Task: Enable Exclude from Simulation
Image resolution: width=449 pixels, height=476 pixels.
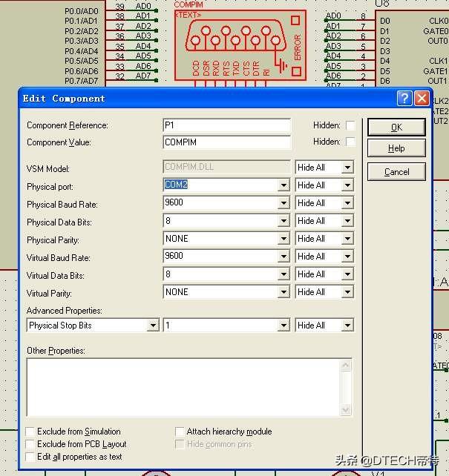Action: pyautogui.click(x=30, y=432)
